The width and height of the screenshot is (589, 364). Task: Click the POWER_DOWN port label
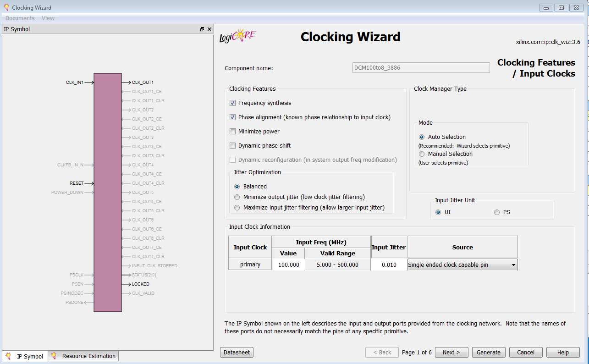pos(67,193)
